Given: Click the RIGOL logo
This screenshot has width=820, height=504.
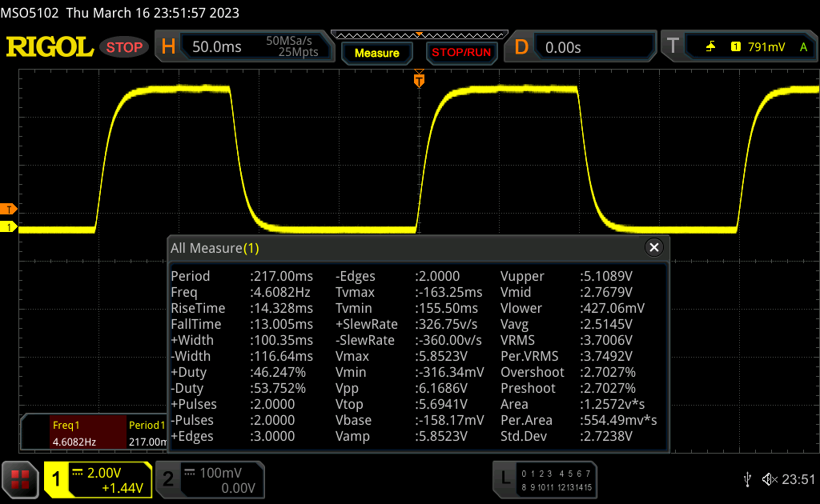Looking at the screenshot, I should [x=50, y=47].
